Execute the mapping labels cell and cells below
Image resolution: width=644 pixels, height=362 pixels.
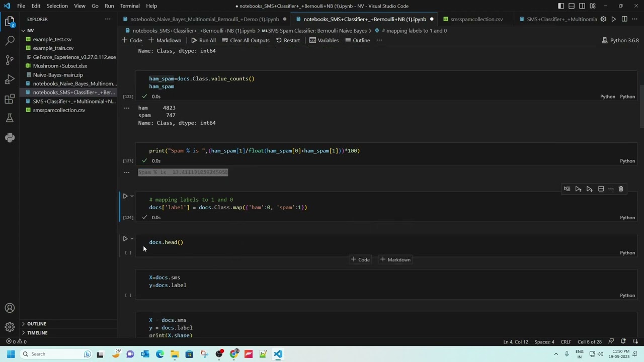(x=589, y=189)
